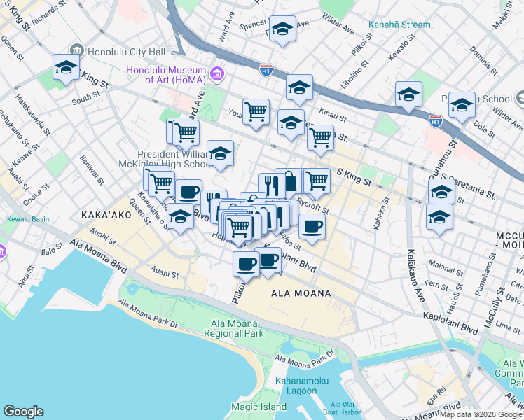Open the front shopping cart marker beside Ward Ave
The height and width of the screenshot is (420, 524).
186,134
